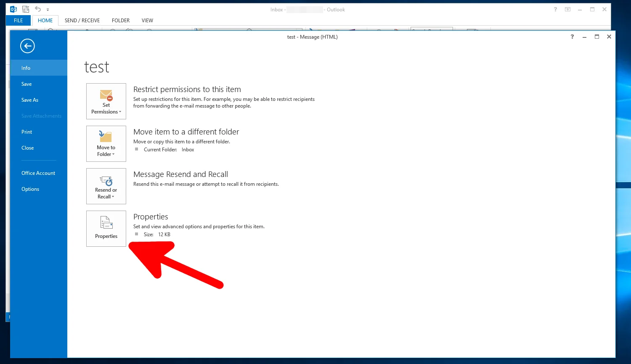Click the Help icon on main Outlook window
Image resolution: width=631 pixels, height=364 pixels.
coord(555,9)
